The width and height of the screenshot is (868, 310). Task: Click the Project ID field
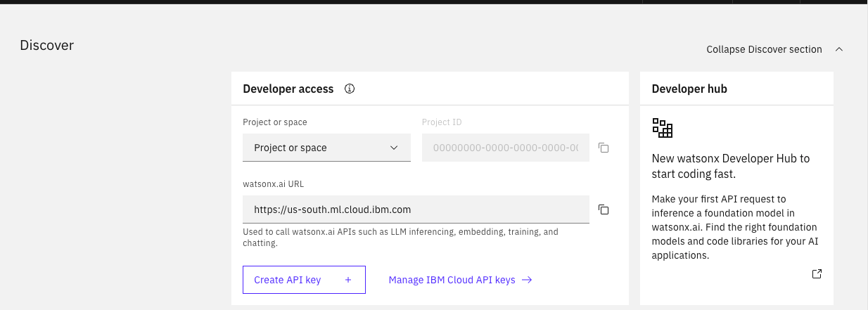click(506, 148)
